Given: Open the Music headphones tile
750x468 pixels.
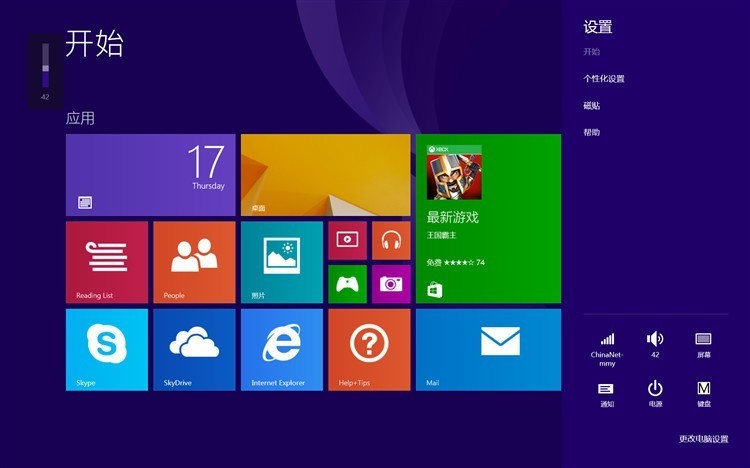Looking at the screenshot, I should (391, 240).
